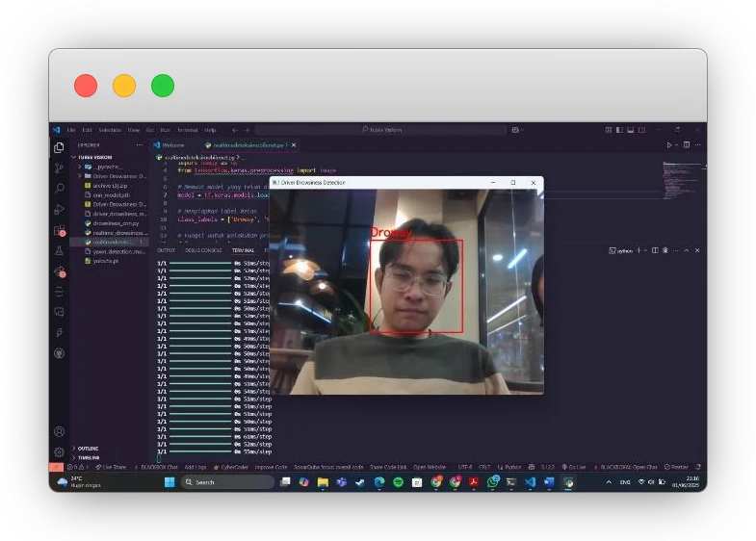
Task: Open the Source Control view in activity bar
Action: click(x=59, y=167)
